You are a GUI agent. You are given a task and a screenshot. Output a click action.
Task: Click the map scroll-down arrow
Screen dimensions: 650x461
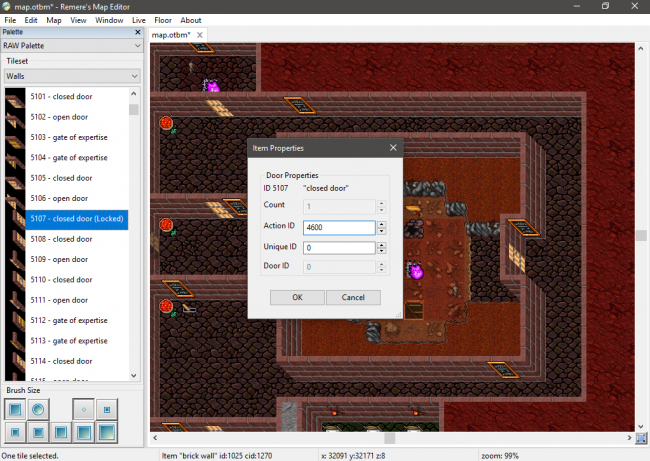tap(641, 426)
